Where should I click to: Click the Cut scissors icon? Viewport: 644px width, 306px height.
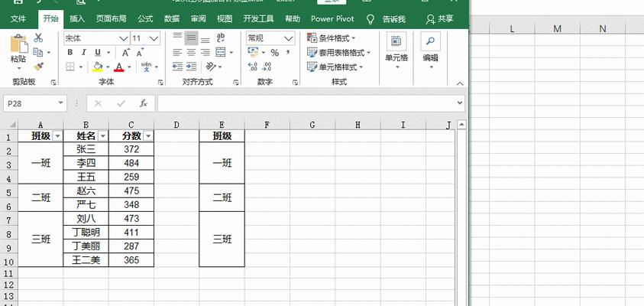[38, 37]
